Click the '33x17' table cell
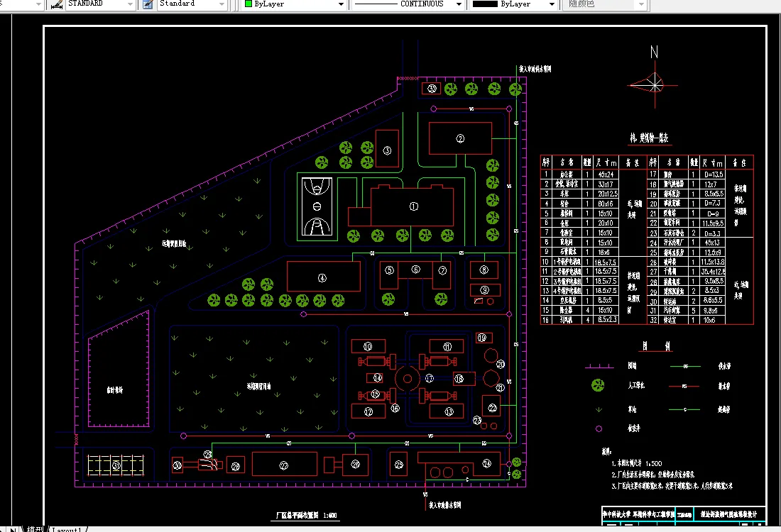 point(605,184)
